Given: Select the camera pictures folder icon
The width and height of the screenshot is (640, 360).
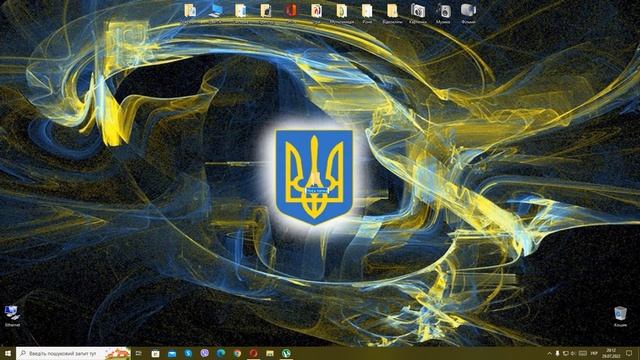Looking at the screenshot, I should pos(418,12).
